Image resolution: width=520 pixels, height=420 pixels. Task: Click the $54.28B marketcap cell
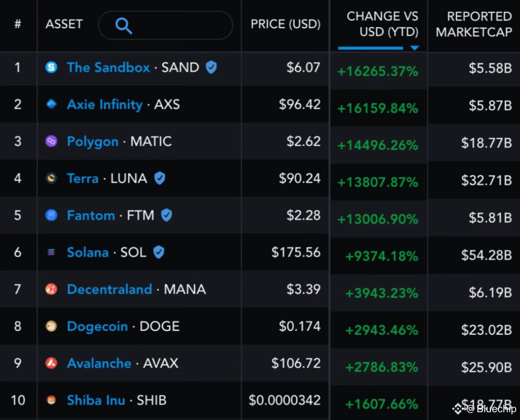pos(487,255)
